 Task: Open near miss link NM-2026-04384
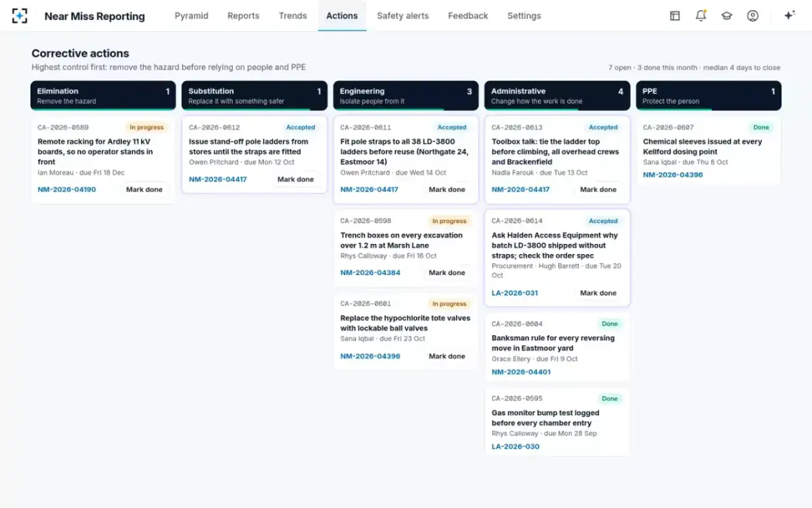tap(370, 273)
